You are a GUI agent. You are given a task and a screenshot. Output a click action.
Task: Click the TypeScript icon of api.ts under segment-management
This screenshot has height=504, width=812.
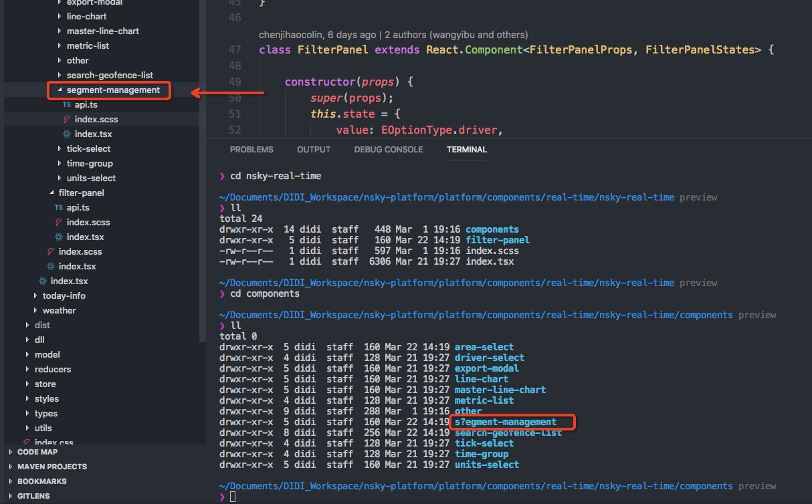point(66,105)
